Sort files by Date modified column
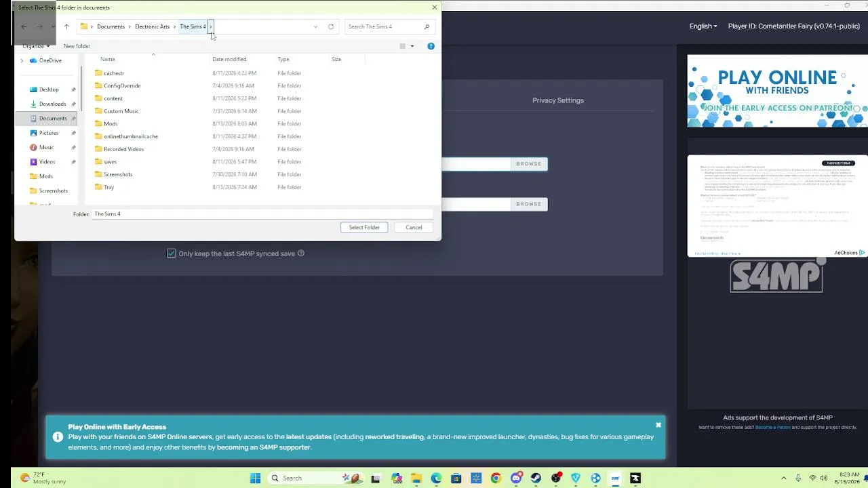Image resolution: width=868 pixels, height=488 pixels. (x=229, y=59)
